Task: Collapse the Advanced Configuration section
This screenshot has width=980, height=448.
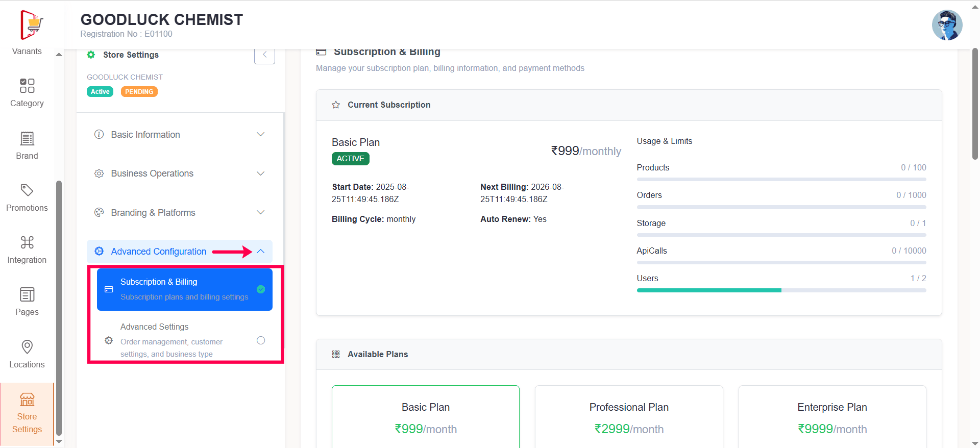Action: (x=261, y=252)
